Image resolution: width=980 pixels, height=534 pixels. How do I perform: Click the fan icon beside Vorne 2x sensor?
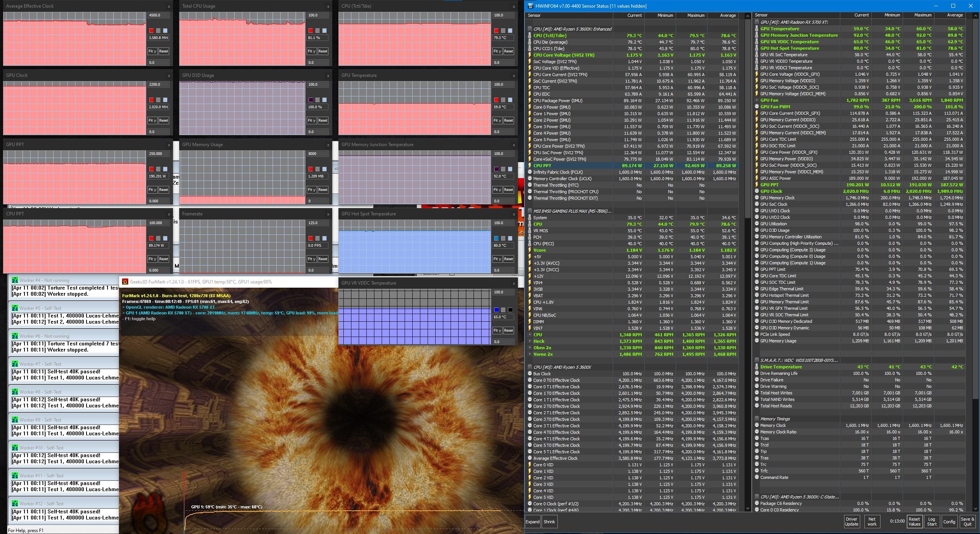530,354
